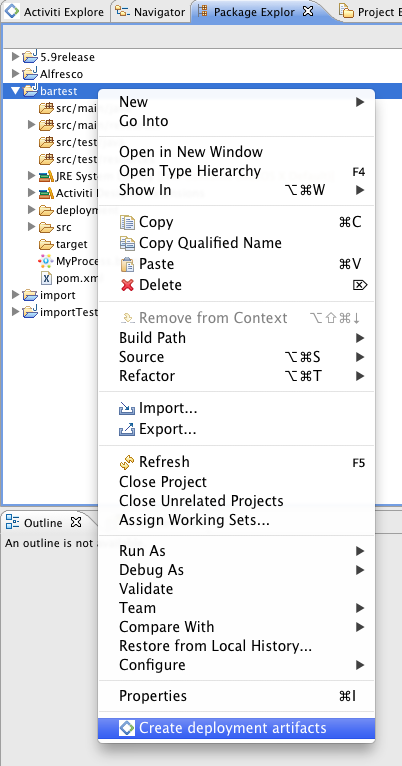
Task: Expand the JRE System Library node
Action: [x=31, y=176]
